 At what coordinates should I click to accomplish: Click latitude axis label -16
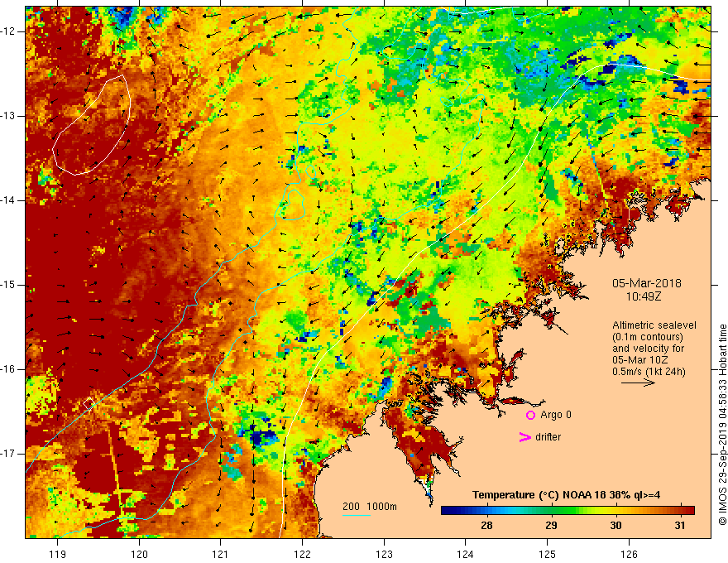coord(8,369)
